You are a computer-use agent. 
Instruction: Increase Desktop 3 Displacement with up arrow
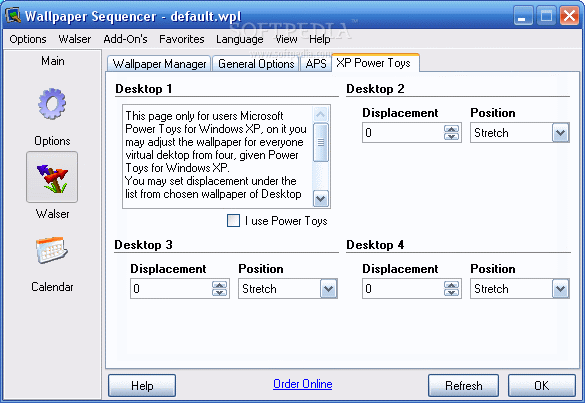click(219, 285)
